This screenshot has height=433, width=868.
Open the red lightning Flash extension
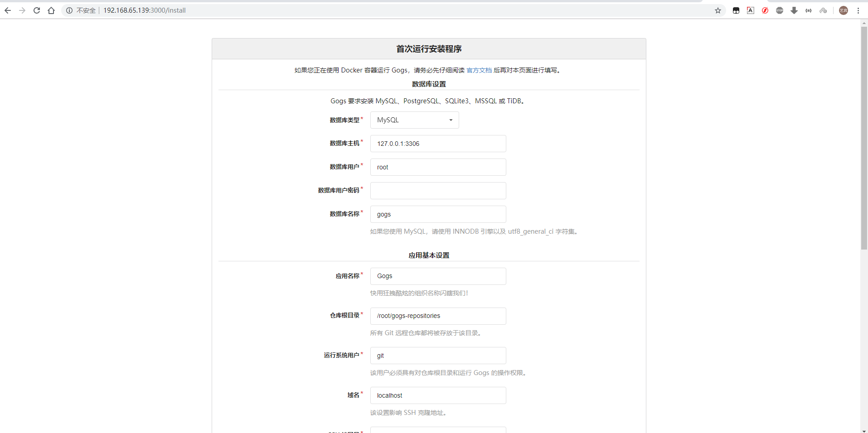pyautogui.click(x=765, y=10)
